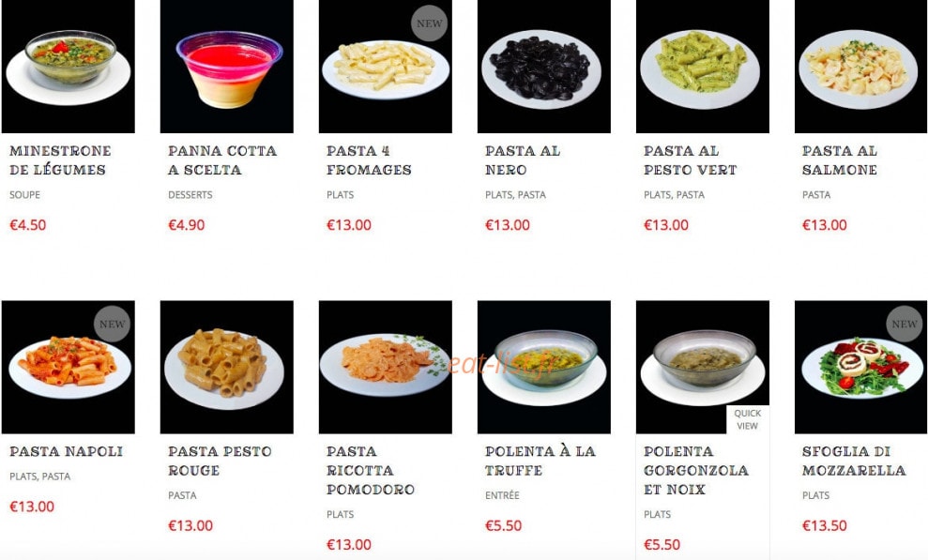928x560 pixels.
Task: Open the Minestrone de Légumes product image
Action: click(68, 67)
